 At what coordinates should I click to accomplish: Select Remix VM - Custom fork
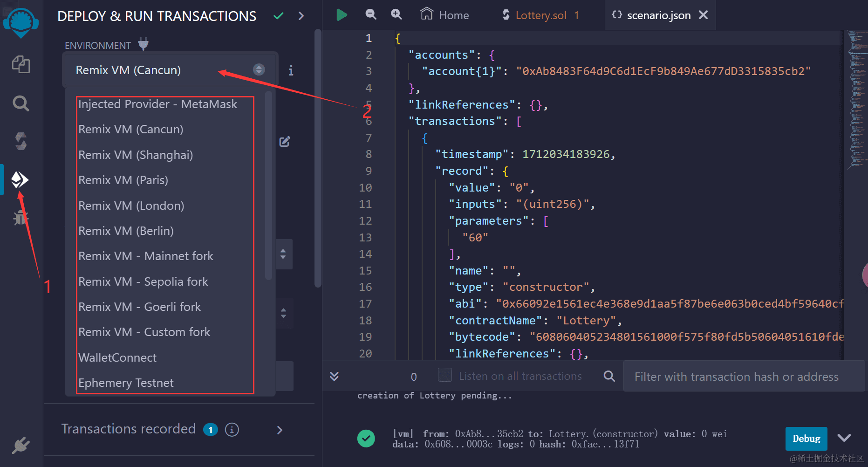pos(144,332)
